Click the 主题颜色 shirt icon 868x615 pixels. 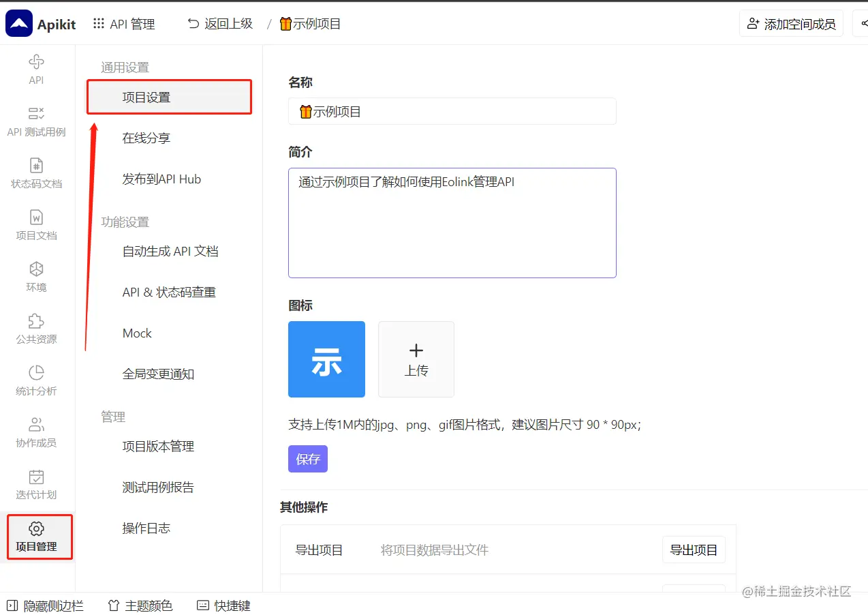click(x=114, y=605)
